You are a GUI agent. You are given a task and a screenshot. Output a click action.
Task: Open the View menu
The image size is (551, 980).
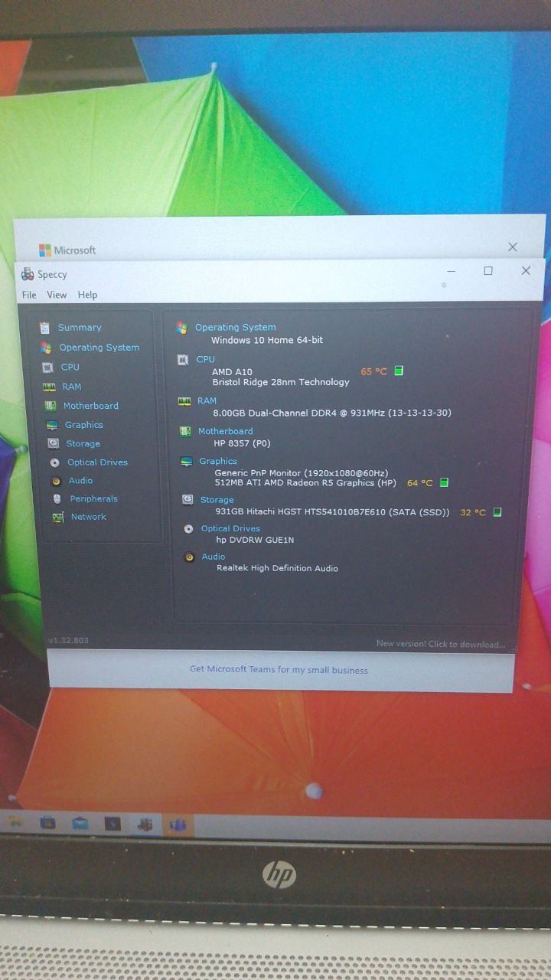57,295
